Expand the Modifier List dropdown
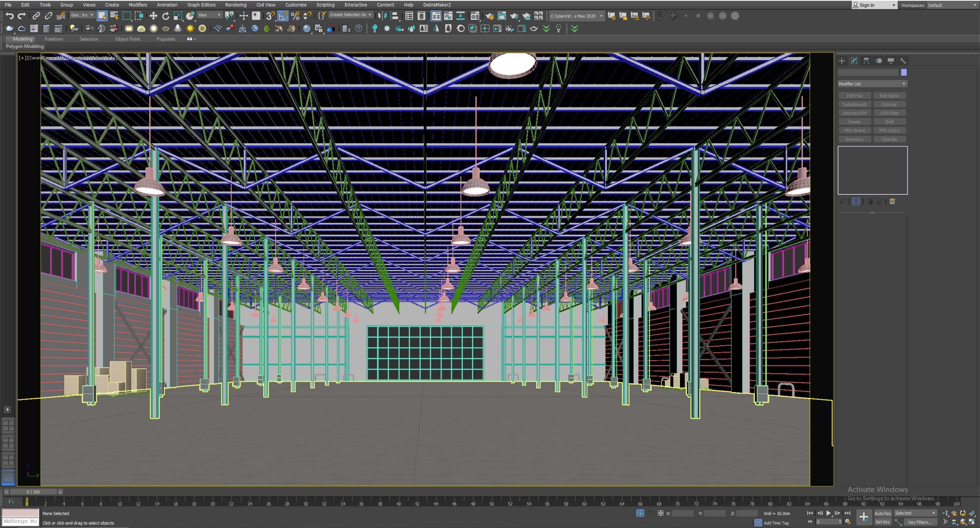The image size is (980, 528). click(872, 84)
